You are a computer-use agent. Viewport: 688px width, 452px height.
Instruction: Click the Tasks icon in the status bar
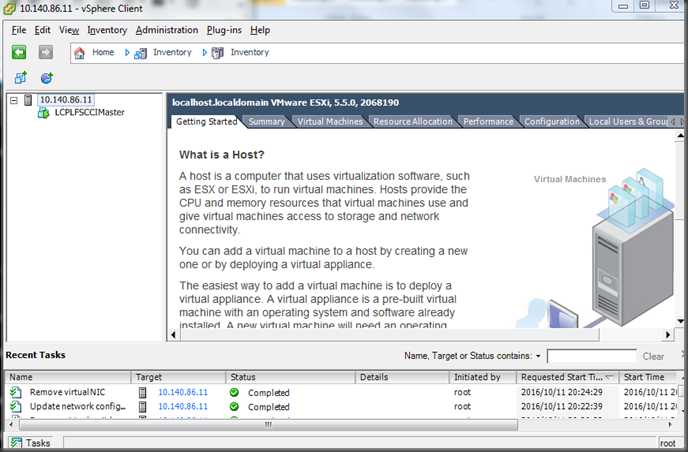pyautogui.click(x=16, y=443)
